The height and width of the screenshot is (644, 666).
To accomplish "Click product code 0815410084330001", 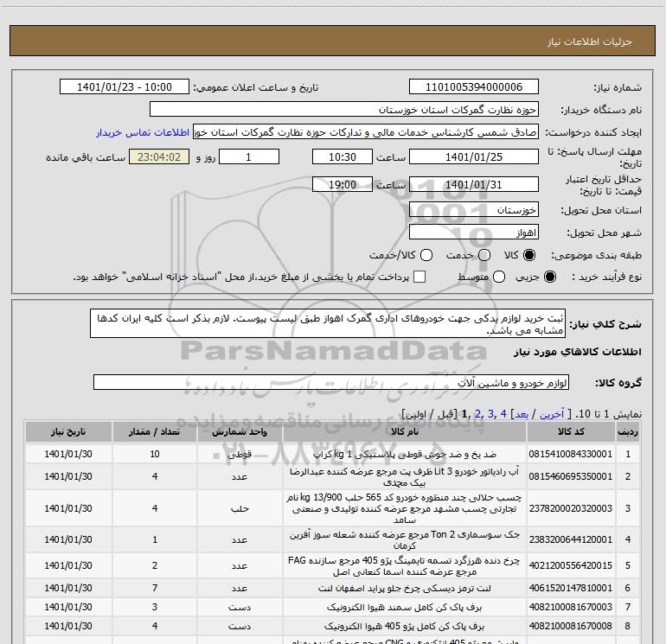I will click(x=571, y=454).
